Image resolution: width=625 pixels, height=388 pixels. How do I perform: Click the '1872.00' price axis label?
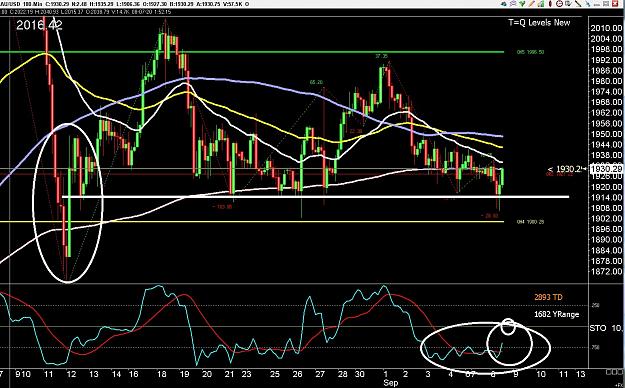pyautogui.click(x=606, y=272)
